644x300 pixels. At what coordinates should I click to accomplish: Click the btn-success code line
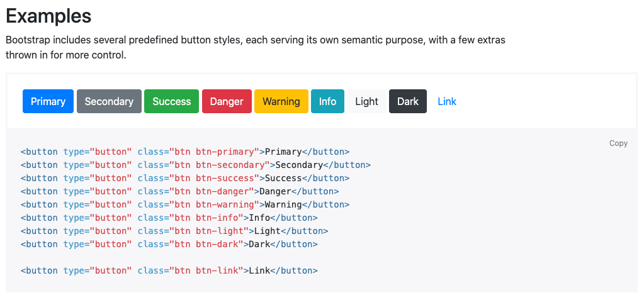185,178
